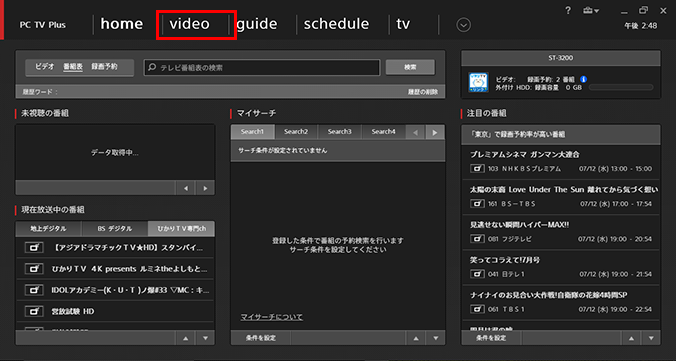Screen dimensions: 676x361
Task: Go to the schedule tab
Action: click(x=336, y=24)
